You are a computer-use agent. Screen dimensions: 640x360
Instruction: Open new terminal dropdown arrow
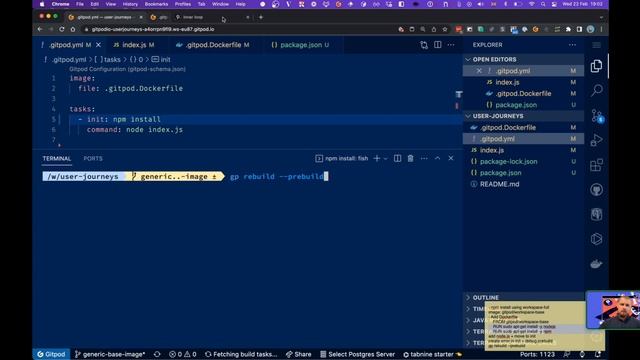[x=386, y=158]
